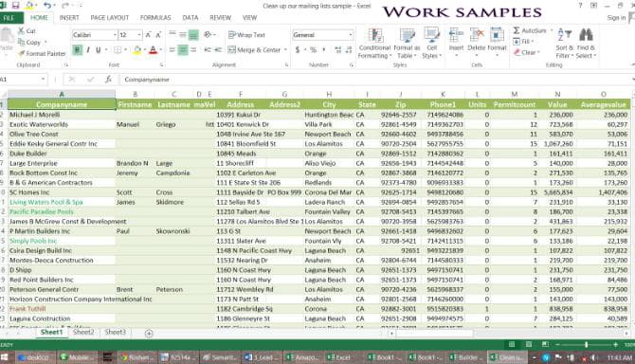The height and width of the screenshot is (364, 635).
Task: Open the fill color dropdown arrow
Action: [145, 50]
